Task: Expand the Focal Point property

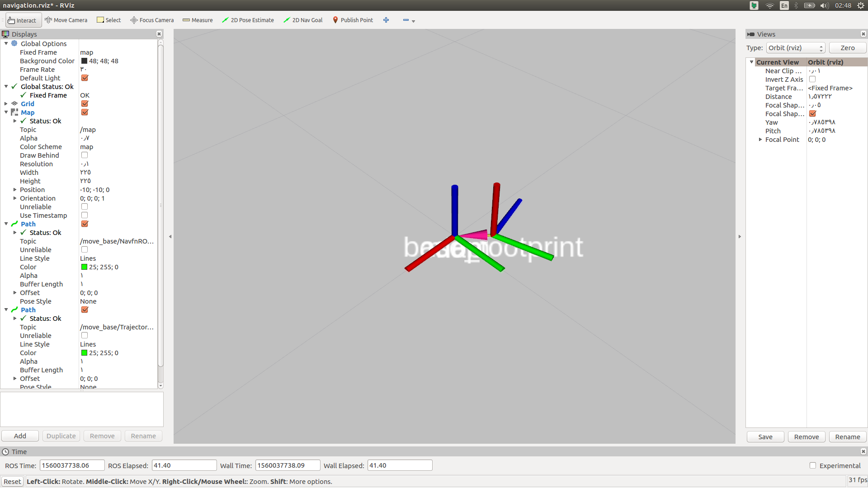Action: [x=761, y=140]
